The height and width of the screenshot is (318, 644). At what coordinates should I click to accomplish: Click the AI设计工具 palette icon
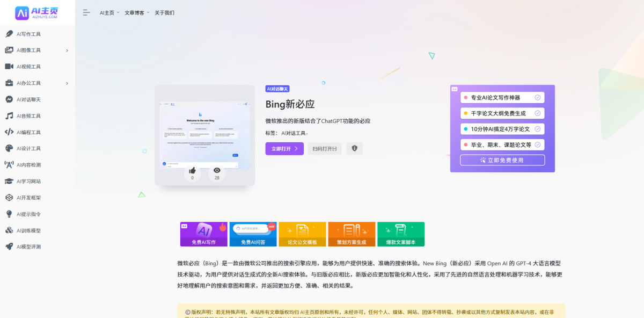[x=9, y=148]
